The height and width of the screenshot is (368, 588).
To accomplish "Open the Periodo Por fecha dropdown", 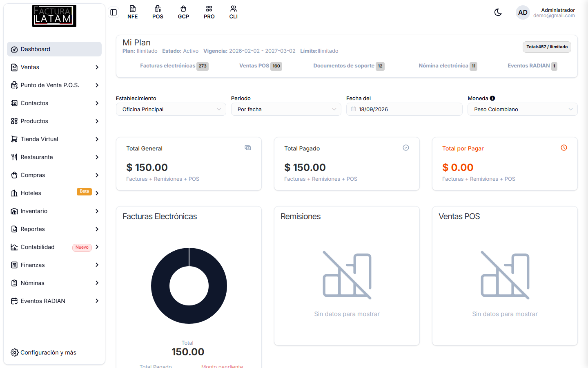I will click(x=286, y=109).
